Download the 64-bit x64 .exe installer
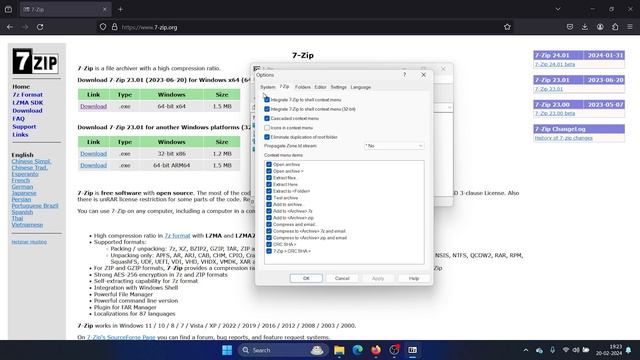The image size is (640, 360). 93,106
